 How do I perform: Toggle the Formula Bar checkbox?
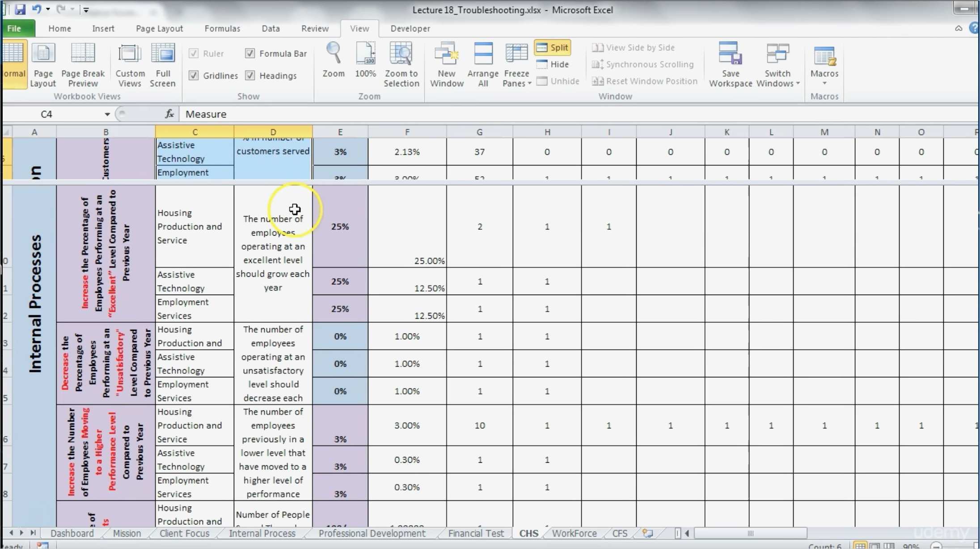250,54
